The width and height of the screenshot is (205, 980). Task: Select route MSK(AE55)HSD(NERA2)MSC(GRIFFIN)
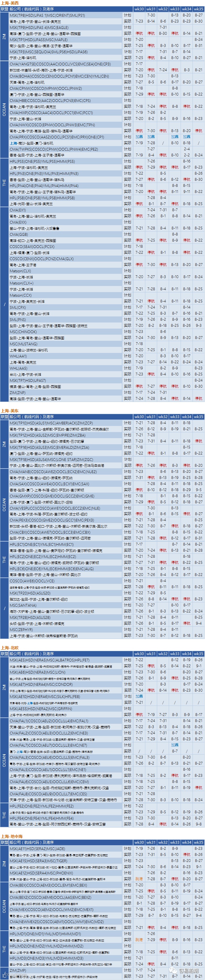point(41,709)
